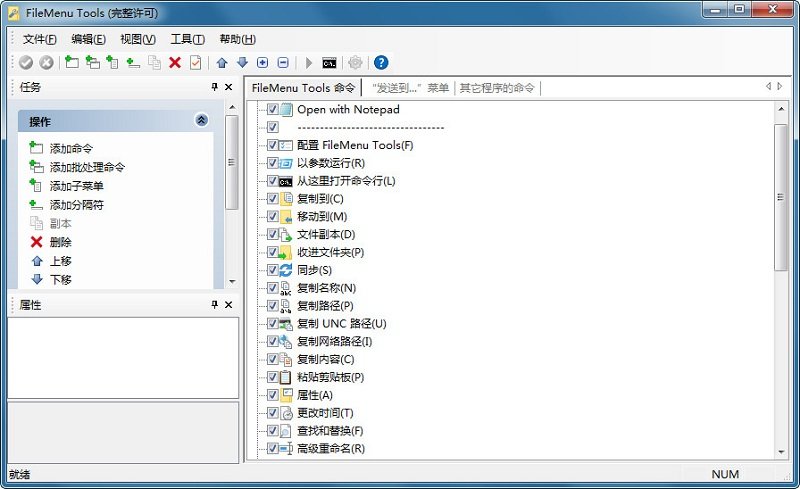Toggle the 以参数运行(R) checkbox
The height and width of the screenshot is (489, 800).
coord(273,163)
